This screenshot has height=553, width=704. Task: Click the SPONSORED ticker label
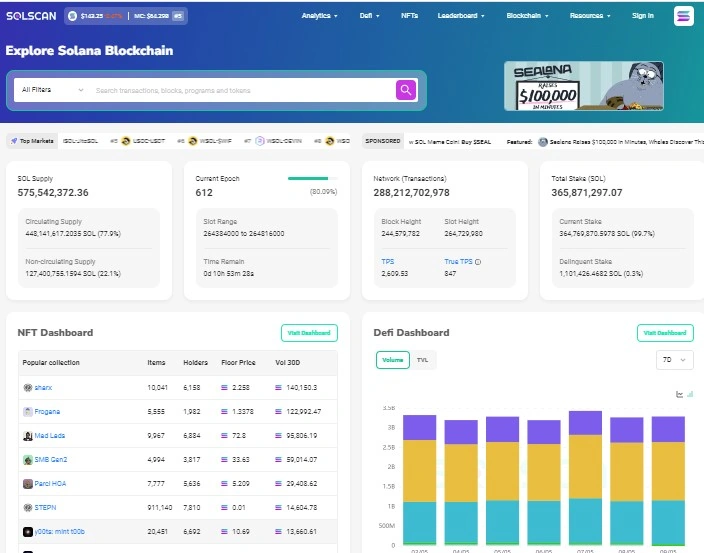[x=383, y=141]
